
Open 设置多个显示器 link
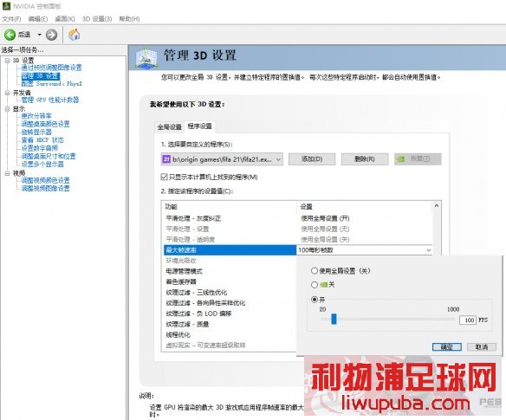[42, 165]
